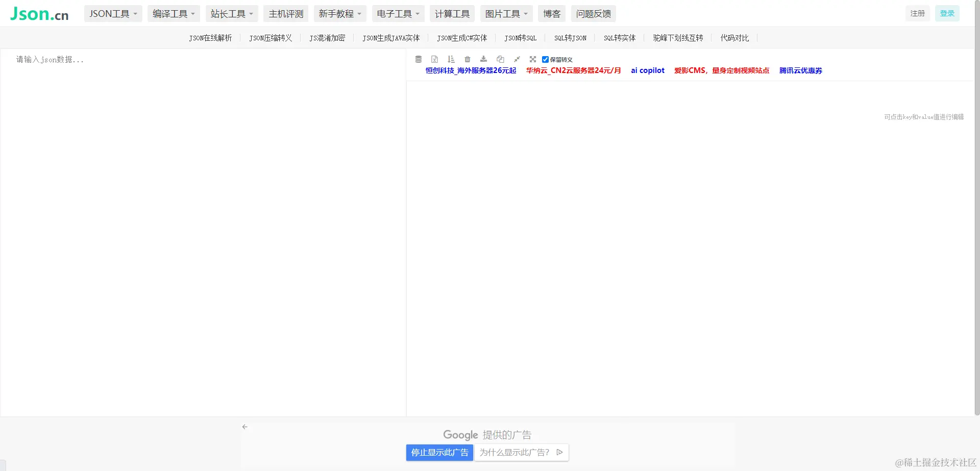Switch to JSON生成C#实体 tab
The height and width of the screenshot is (471, 980).
[462, 38]
